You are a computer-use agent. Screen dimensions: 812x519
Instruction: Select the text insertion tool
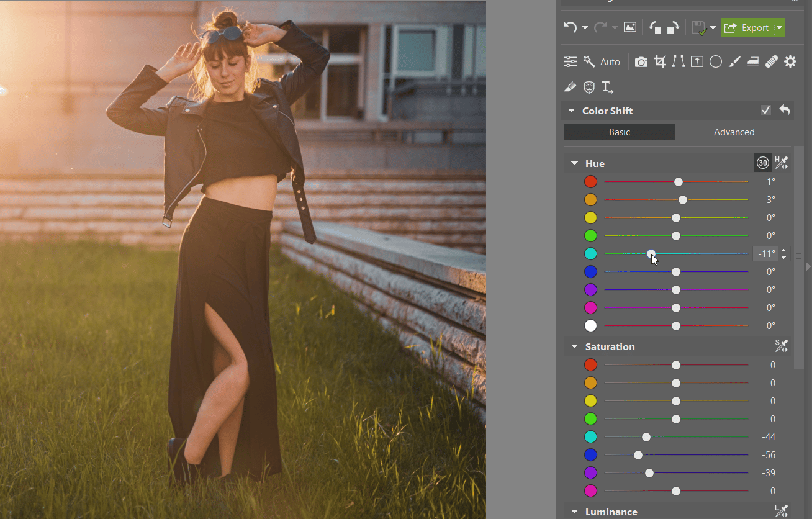[607, 88]
